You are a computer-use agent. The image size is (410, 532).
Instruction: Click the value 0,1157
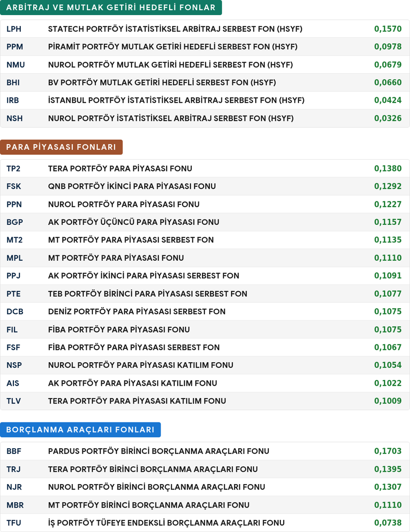pos(388,222)
